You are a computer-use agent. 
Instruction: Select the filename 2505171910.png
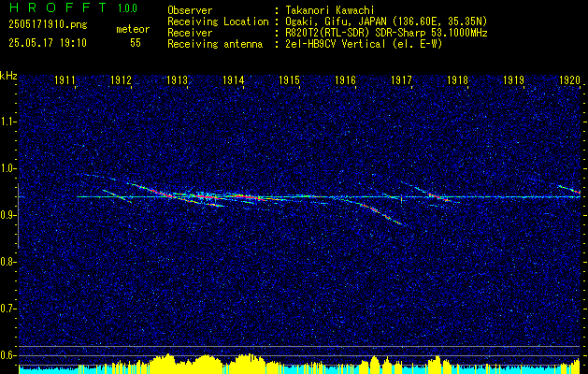pos(48,25)
